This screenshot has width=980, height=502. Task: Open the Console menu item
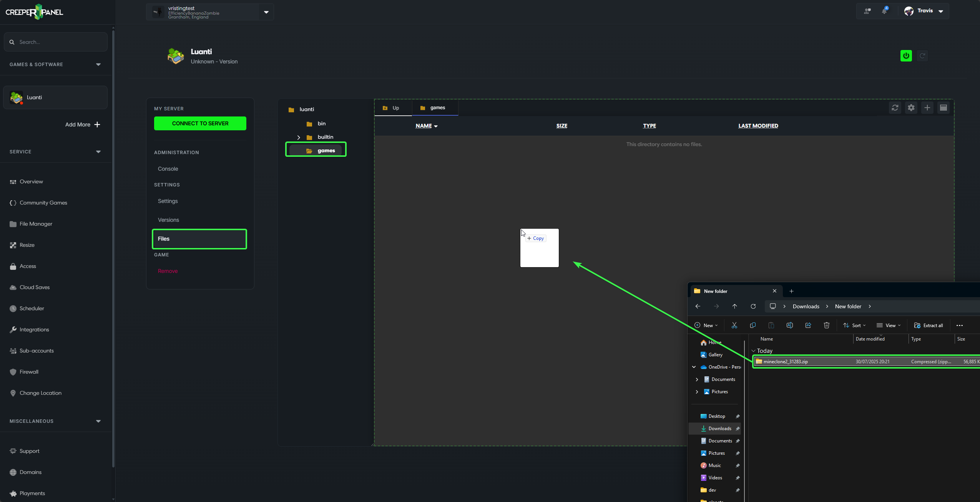168,169
